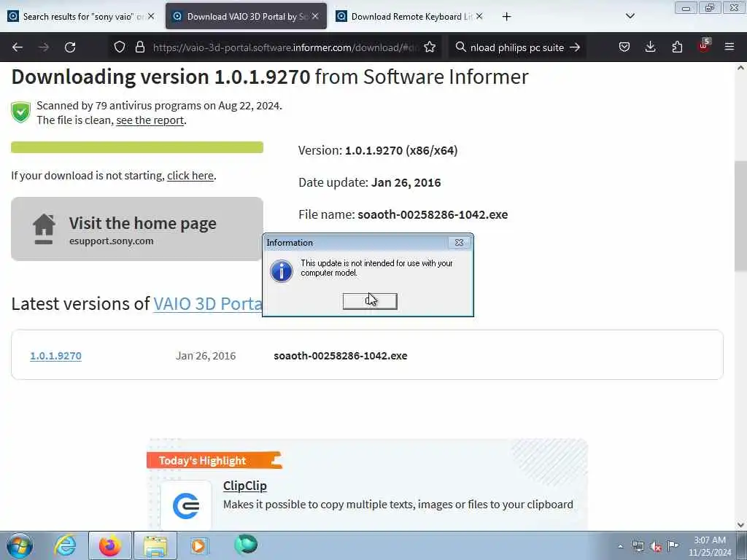Screen dimensions: 747x560
Task: Click the site security padlock icon
Action: coord(139,47)
